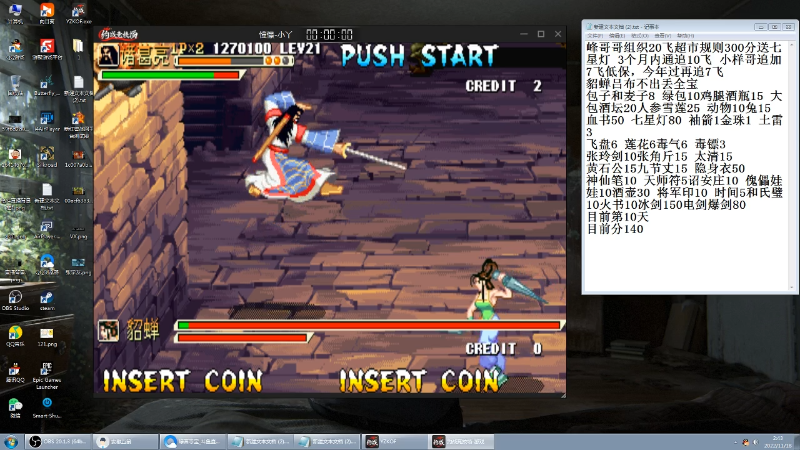Viewport: 800px width, 450px height.
Task: Open the second new text document file icon
Action: 47,195
